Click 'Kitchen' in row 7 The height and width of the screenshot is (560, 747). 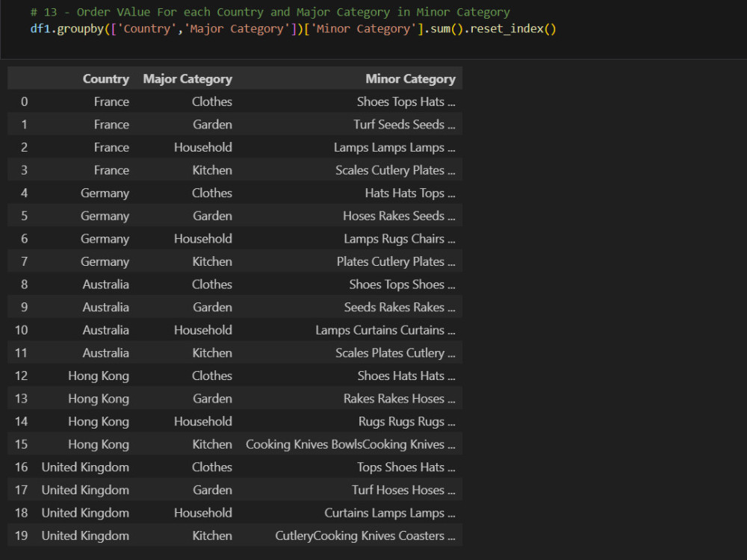(212, 261)
